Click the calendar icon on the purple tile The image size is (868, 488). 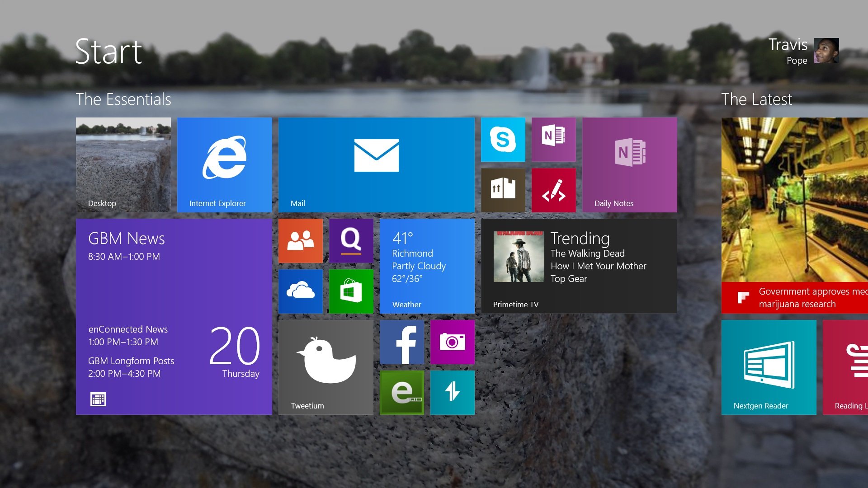pos(98,399)
